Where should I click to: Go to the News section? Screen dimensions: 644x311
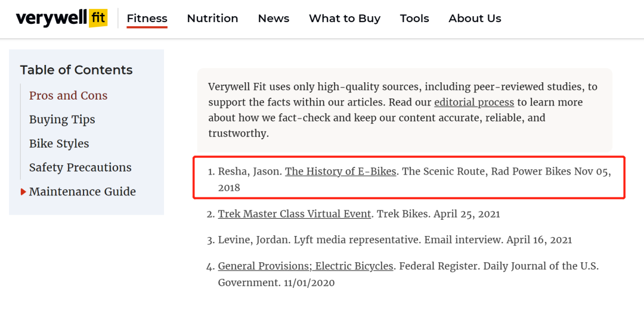tap(274, 18)
